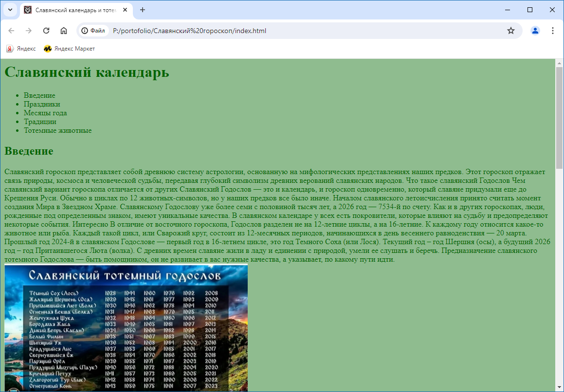Click the forward navigation arrow
Image resolution: width=564 pixels, height=392 pixels.
point(29,31)
